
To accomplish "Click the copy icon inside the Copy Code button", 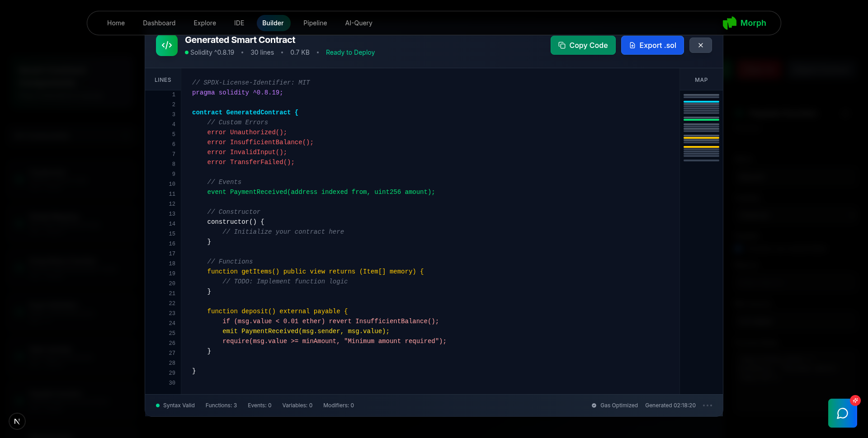I will 562,45.
